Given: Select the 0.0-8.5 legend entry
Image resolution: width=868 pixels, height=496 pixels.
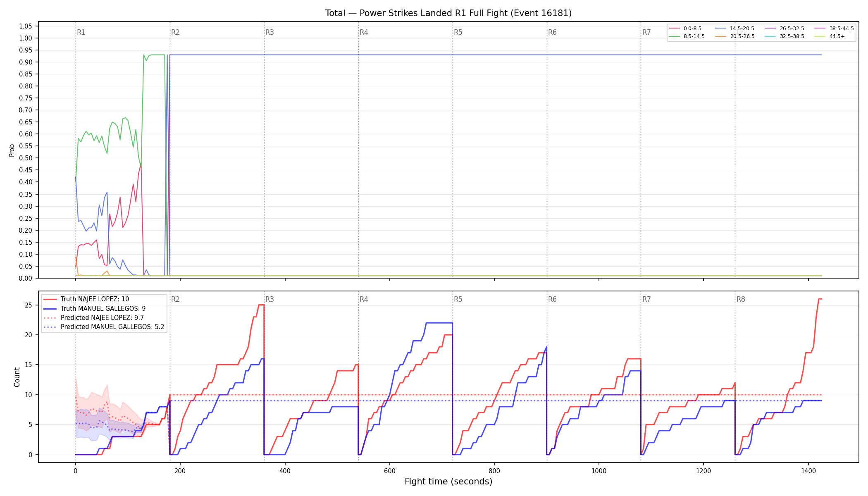Looking at the screenshot, I should (685, 29).
